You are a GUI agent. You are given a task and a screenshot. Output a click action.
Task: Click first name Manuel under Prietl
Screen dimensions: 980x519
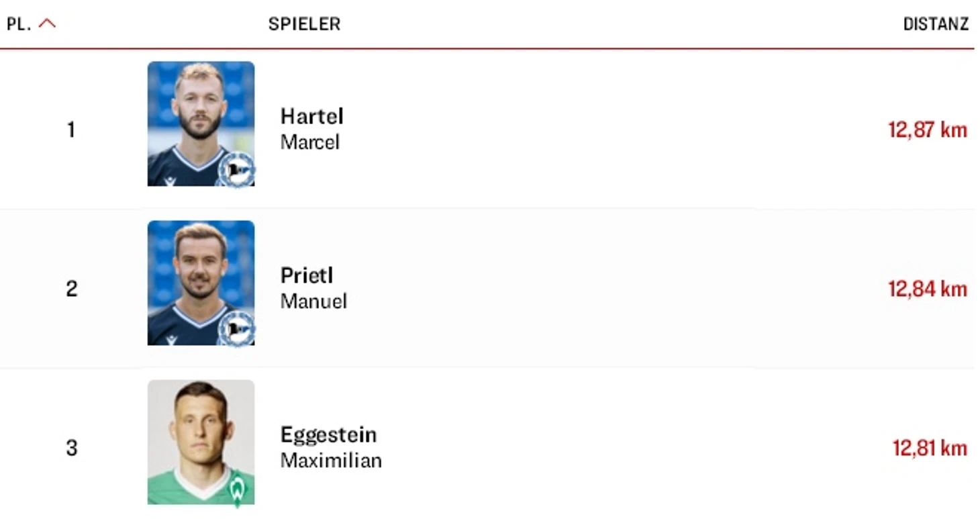pyautogui.click(x=313, y=301)
